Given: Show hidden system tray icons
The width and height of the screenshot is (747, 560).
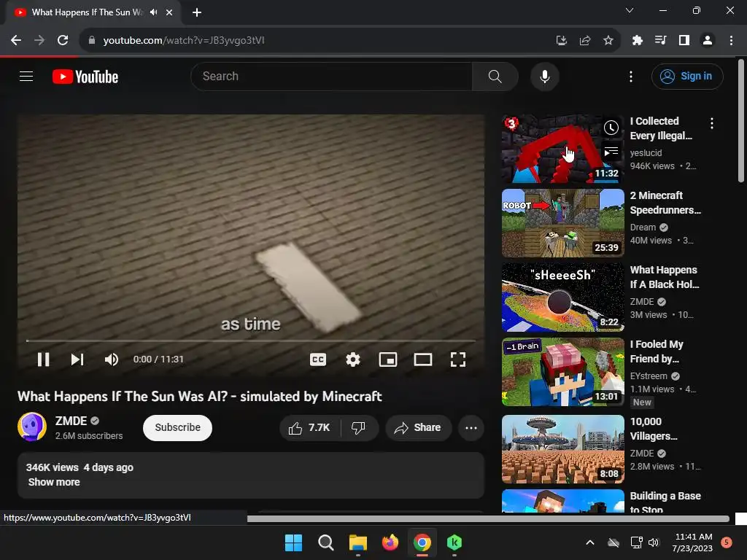Looking at the screenshot, I should (589, 542).
